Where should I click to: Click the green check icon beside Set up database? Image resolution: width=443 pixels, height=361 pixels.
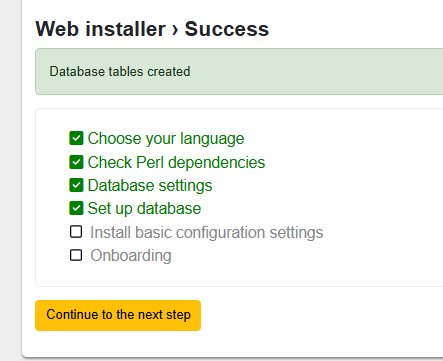point(76,208)
